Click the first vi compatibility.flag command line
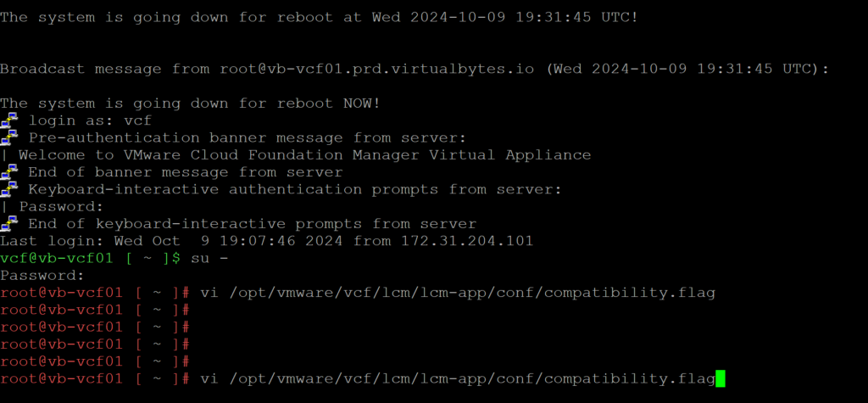 (458, 293)
